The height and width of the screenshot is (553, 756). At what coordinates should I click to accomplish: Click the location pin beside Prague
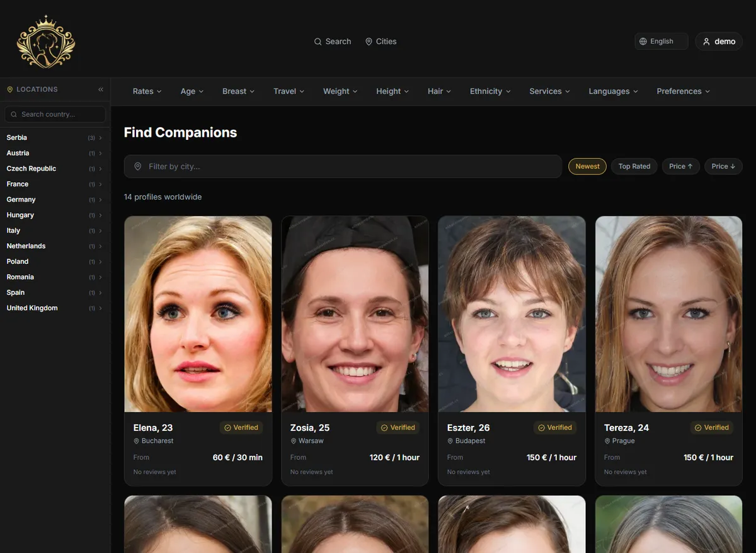tap(607, 441)
